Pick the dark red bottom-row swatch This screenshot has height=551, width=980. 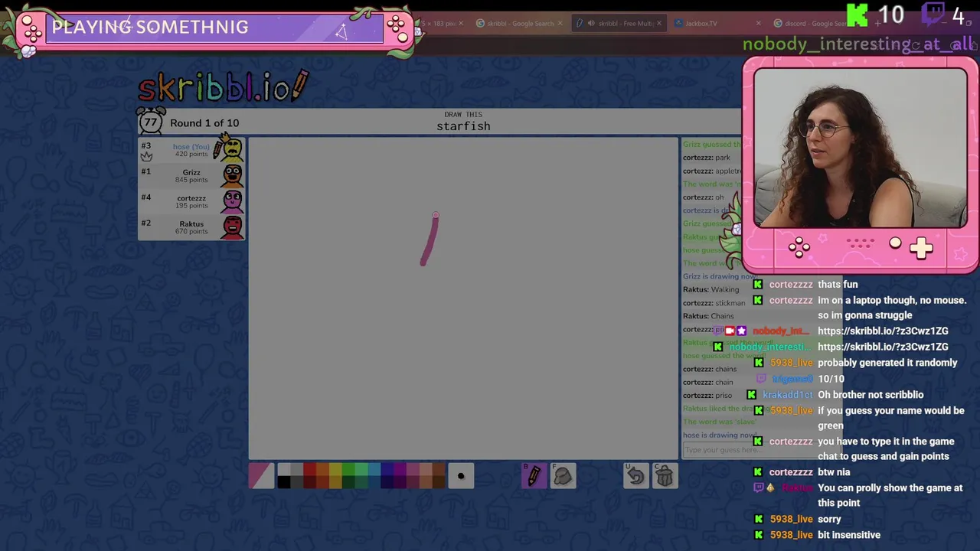[x=309, y=482]
